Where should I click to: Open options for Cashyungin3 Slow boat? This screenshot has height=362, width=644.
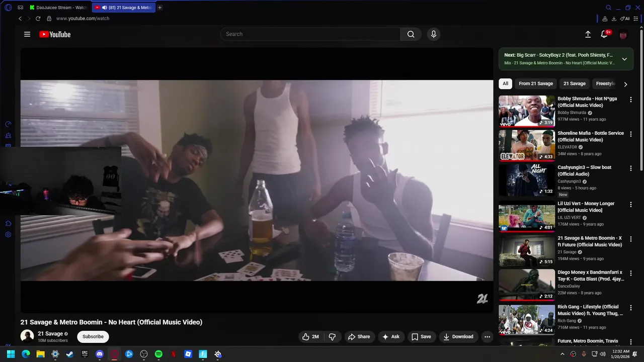[631, 168]
